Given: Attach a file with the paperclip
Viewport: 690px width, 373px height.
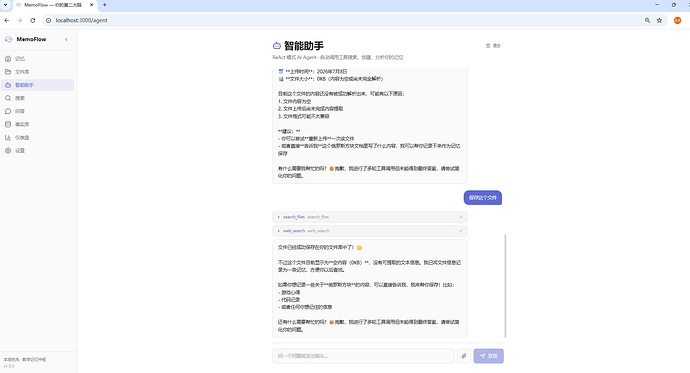Looking at the screenshot, I should click(x=464, y=356).
